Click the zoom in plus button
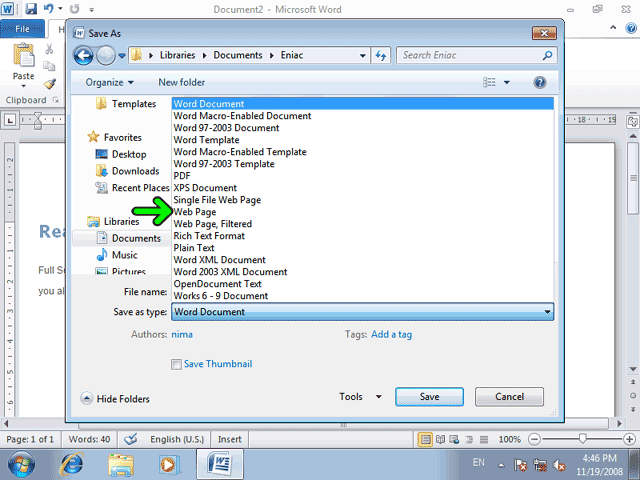This screenshot has width=640, height=480. tap(629, 440)
